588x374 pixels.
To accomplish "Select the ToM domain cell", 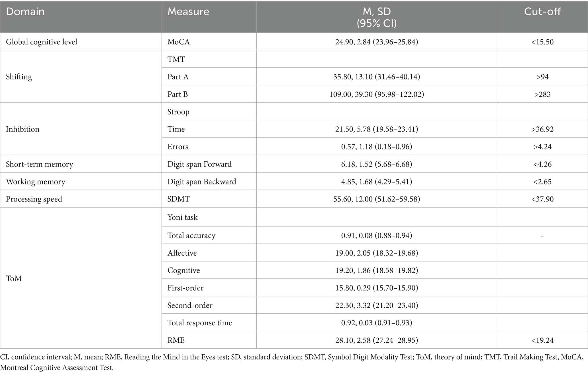I will [14, 278].
